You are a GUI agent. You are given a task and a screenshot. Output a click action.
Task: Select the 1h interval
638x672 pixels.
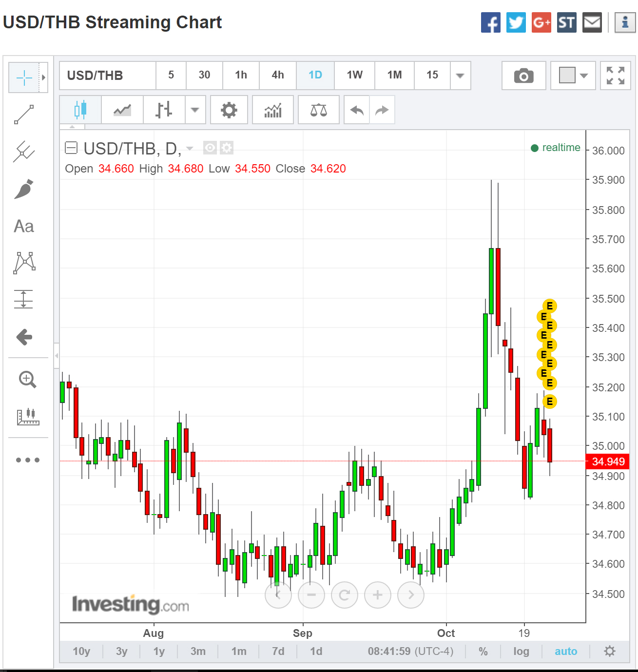(241, 76)
